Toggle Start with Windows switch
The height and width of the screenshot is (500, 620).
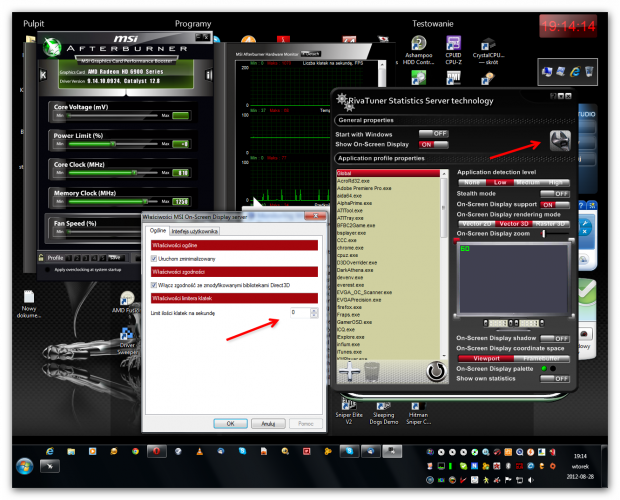coord(432,133)
